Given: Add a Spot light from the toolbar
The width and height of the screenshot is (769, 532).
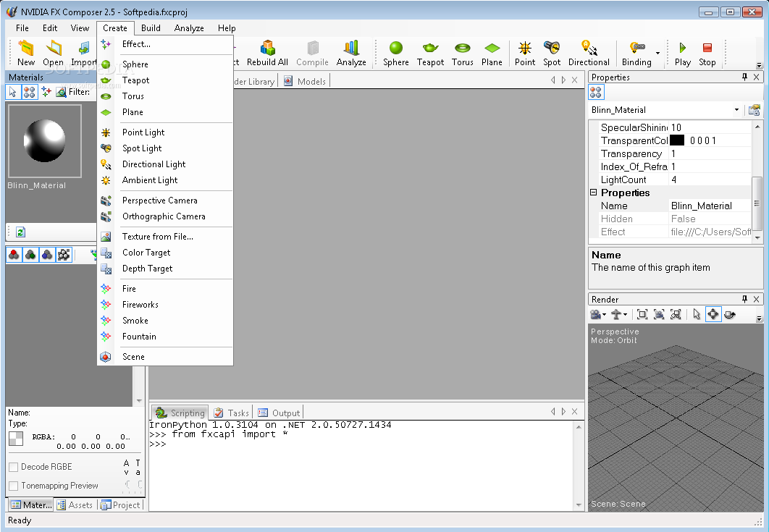Looking at the screenshot, I should [552, 53].
